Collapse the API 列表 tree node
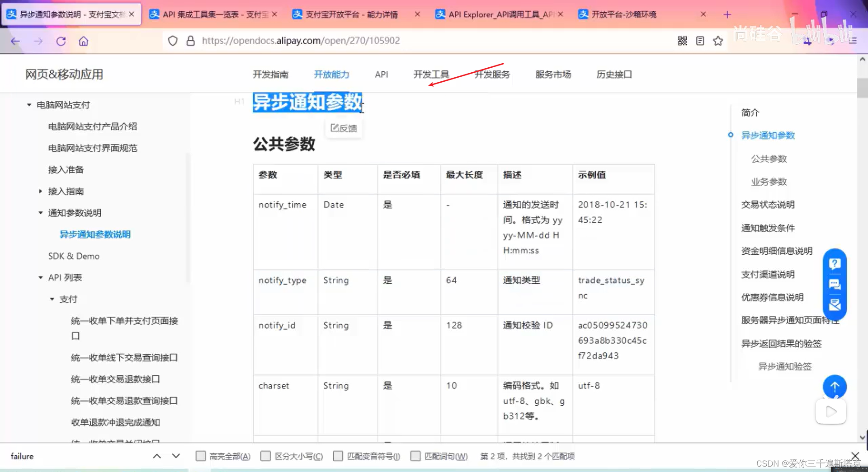 pos(40,278)
